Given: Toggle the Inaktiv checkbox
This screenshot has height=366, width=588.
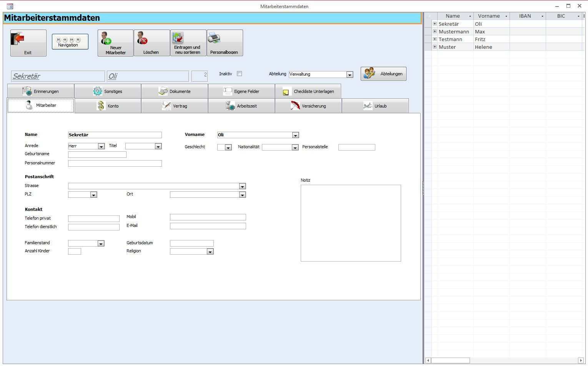Looking at the screenshot, I should 239,74.
